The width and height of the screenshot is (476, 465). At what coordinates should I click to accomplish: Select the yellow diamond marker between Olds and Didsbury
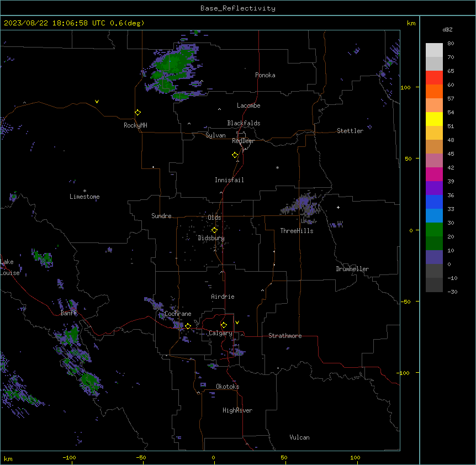[214, 230]
